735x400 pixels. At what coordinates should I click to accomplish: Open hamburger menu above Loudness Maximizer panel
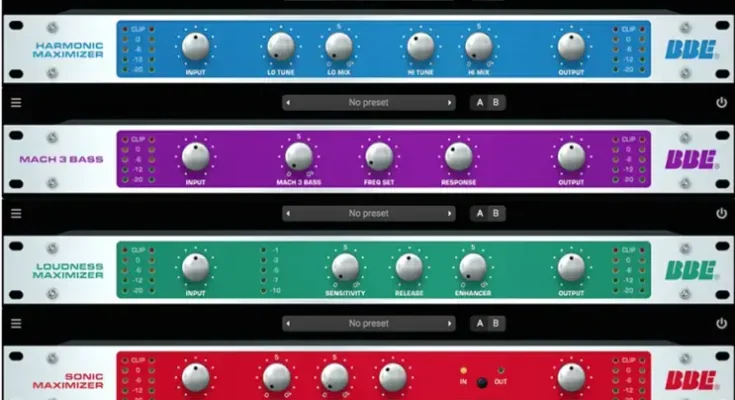16,213
